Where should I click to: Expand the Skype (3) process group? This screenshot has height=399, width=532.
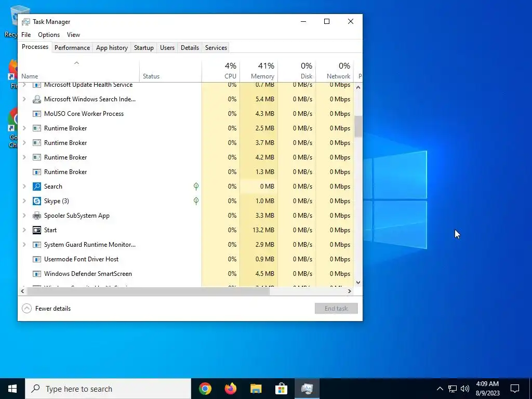pyautogui.click(x=24, y=201)
